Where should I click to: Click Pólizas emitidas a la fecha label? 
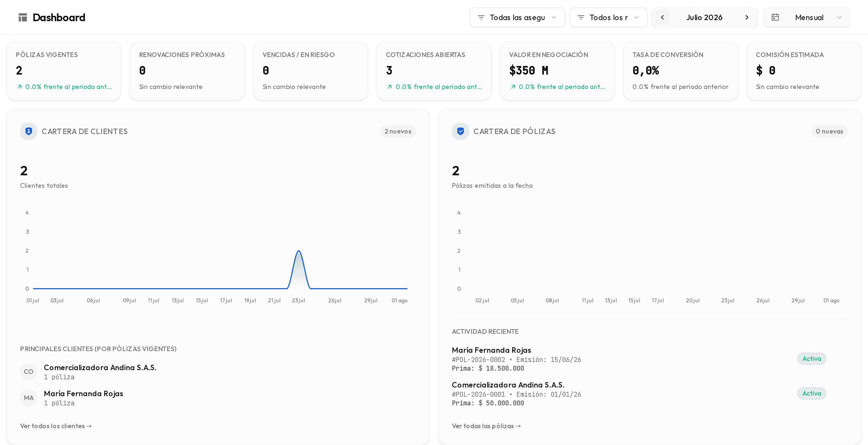(x=492, y=185)
